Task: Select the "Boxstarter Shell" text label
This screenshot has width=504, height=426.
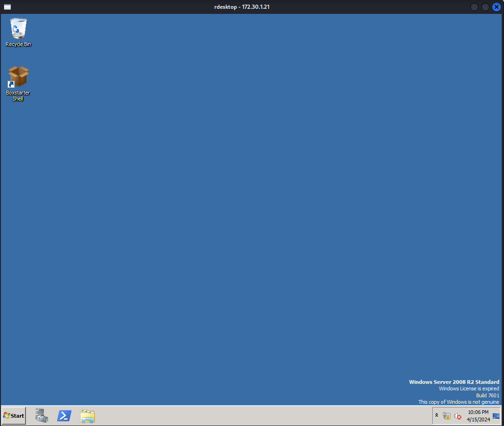Action: coord(18,96)
